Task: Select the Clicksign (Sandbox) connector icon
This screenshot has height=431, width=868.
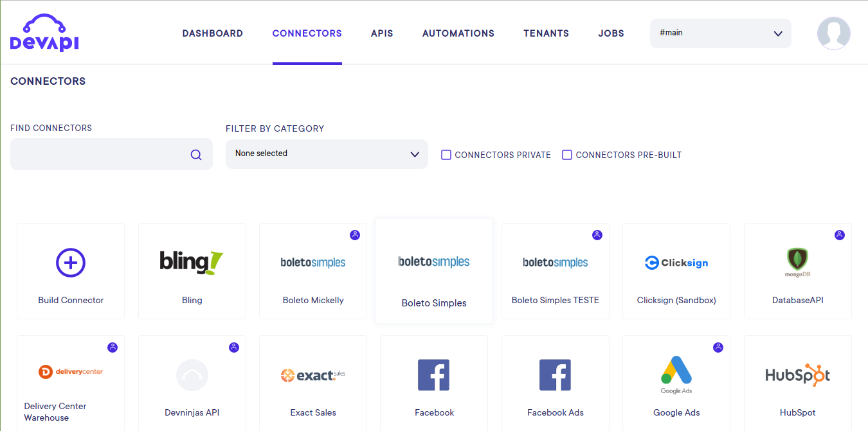Action: [676, 263]
